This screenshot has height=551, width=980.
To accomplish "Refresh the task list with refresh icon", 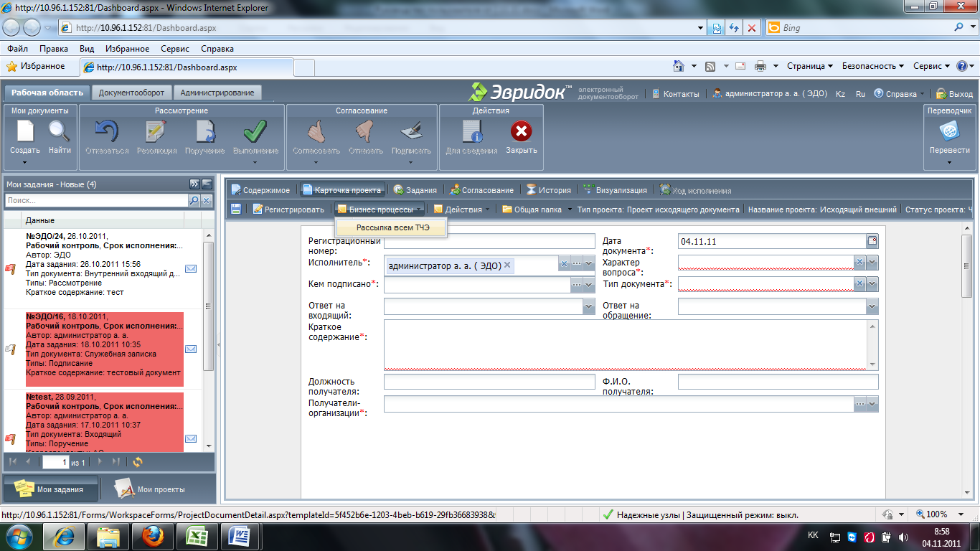I will (138, 462).
